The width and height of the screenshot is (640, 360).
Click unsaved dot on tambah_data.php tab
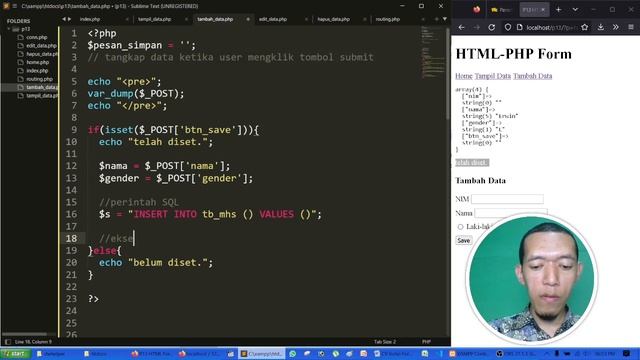point(248,19)
